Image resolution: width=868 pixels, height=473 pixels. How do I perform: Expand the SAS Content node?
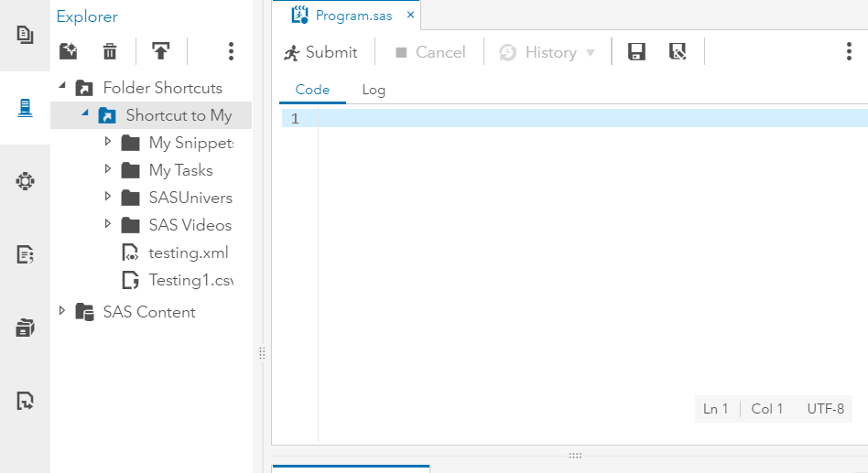[x=62, y=311]
